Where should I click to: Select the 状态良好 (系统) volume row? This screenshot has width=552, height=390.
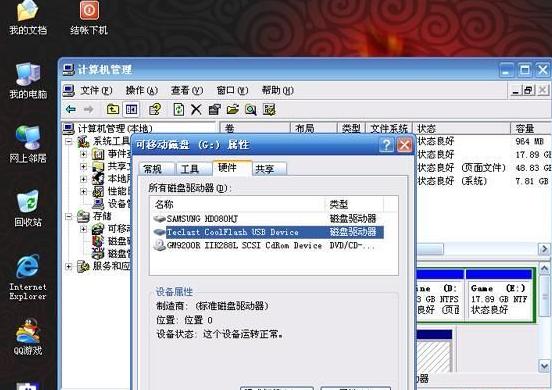[x=484, y=181]
